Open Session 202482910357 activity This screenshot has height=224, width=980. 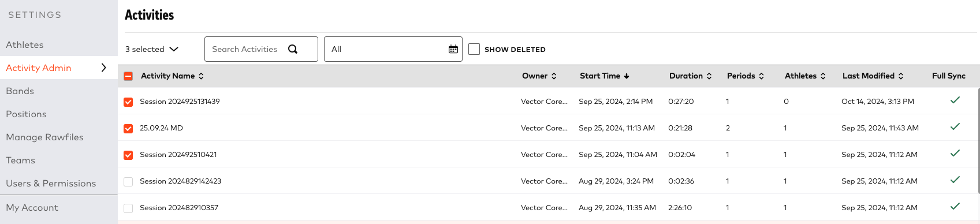[x=179, y=207]
